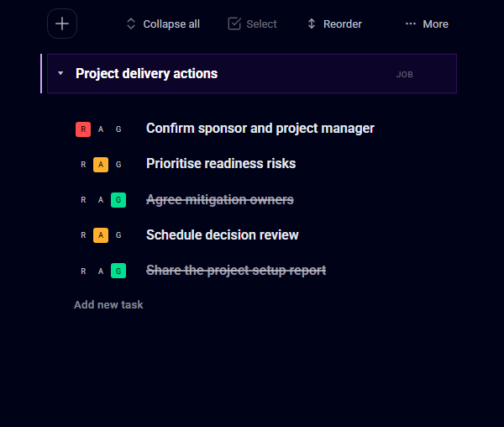Viewport: 504px width, 427px height.
Task: Set Prioritise readiness risks to Green
Action: pyautogui.click(x=118, y=165)
